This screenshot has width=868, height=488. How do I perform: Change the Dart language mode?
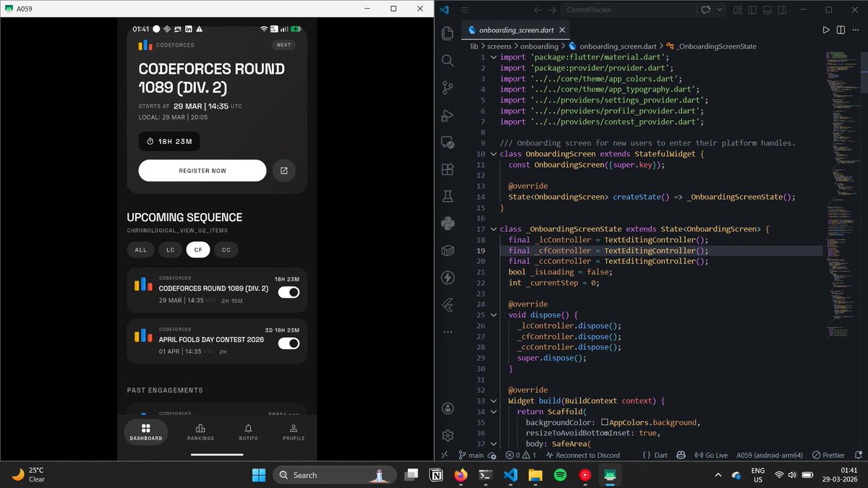click(x=660, y=455)
